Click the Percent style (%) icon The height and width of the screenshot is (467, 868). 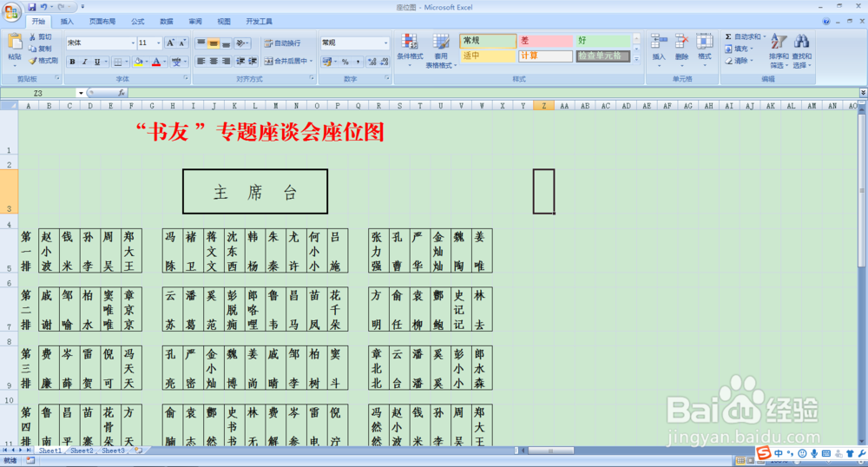tap(345, 62)
